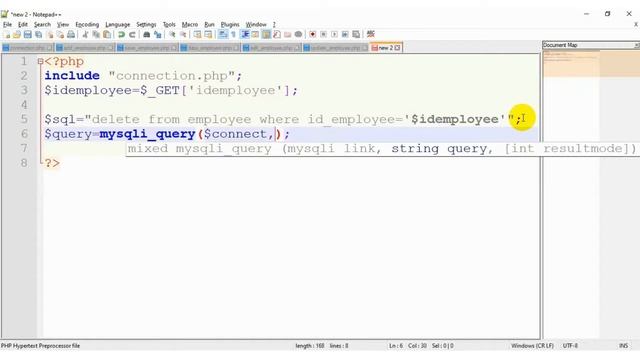640x360 pixels.
Task: Open the Language menu
Action: (x=118, y=24)
